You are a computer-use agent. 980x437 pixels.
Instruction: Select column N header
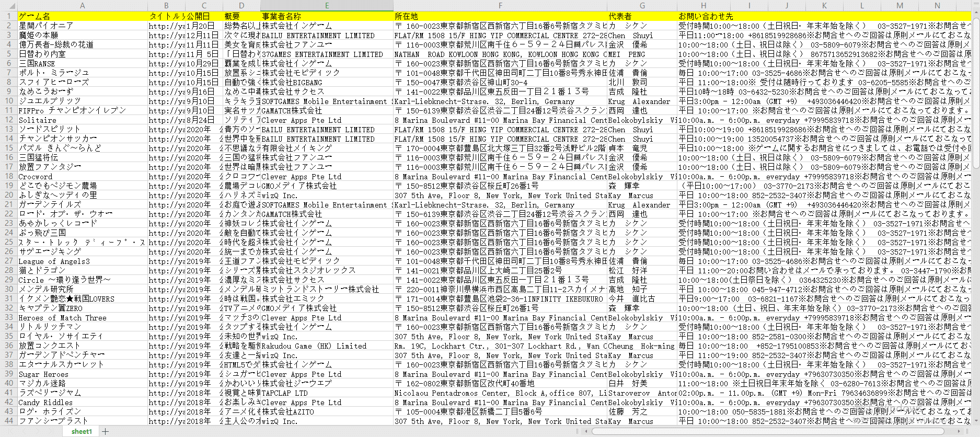[937, 5]
